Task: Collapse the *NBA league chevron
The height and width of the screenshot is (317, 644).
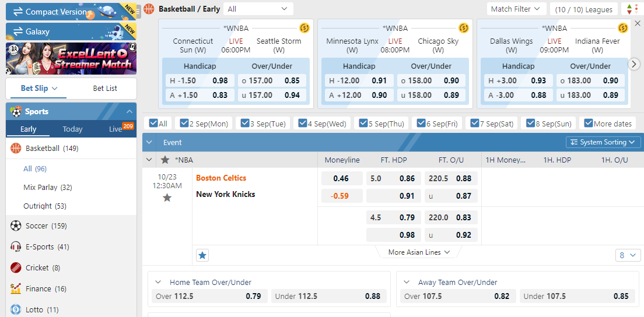Action: coord(149,160)
